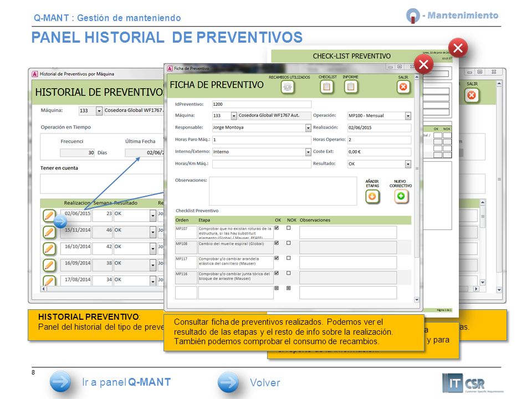Toggle the OK checkbox for step MP116

point(277,273)
